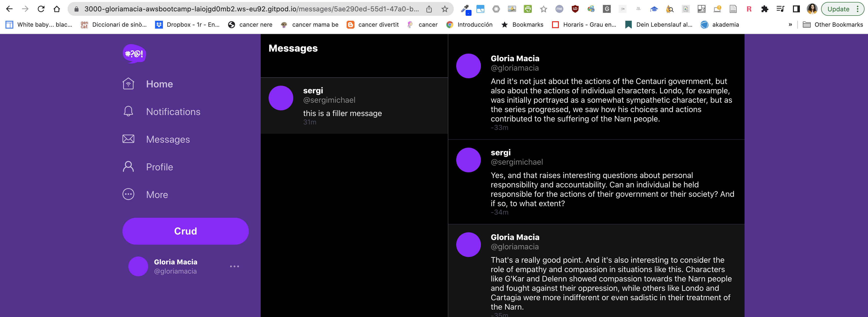Screen dimensions: 868x317
Task: Select the Messages envelope icon
Action: 128,139
